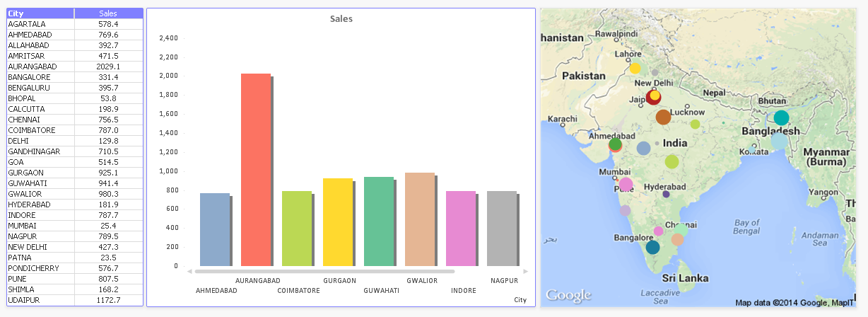Select the NAGPUR label on chart axis
Screen dimensions: 868x317
tap(505, 281)
